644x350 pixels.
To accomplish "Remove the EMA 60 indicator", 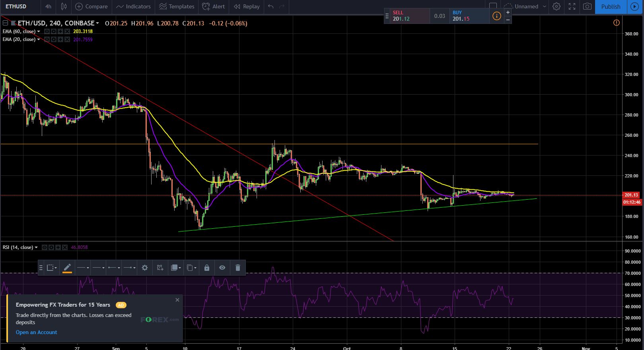I will pyautogui.click(x=67, y=31).
